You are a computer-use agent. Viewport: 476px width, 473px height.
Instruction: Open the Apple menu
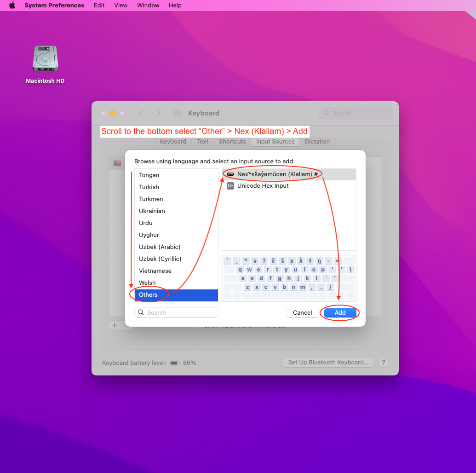tap(12, 5)
